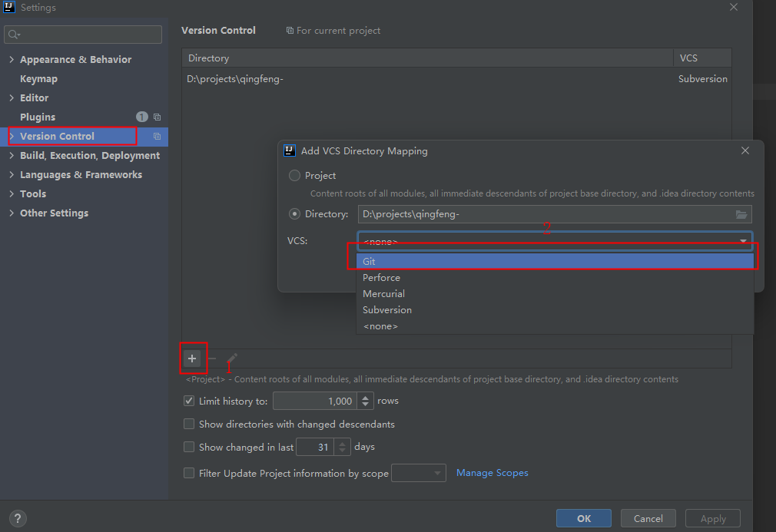Choose Mercurial from the VCS list
The width and height of the screenshot is (776, 532).
[x=383, y=294]
